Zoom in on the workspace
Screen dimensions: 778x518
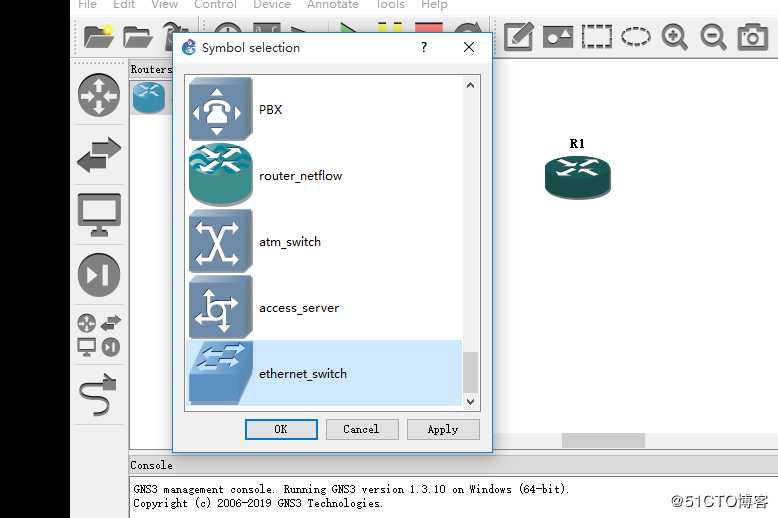click(674, 37)
